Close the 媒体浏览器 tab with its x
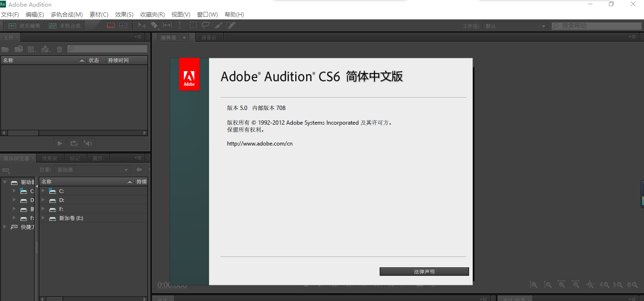Screen dimensions: 644x301 [33, 158]
